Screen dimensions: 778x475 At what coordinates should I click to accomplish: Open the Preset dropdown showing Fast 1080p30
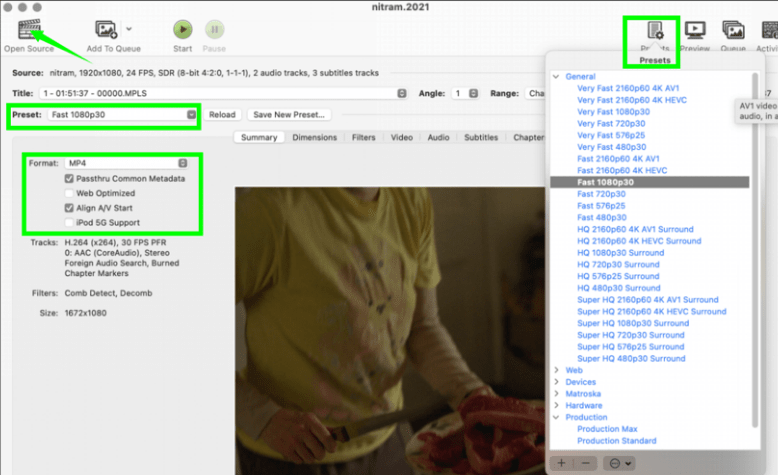(x=122, y=115)
